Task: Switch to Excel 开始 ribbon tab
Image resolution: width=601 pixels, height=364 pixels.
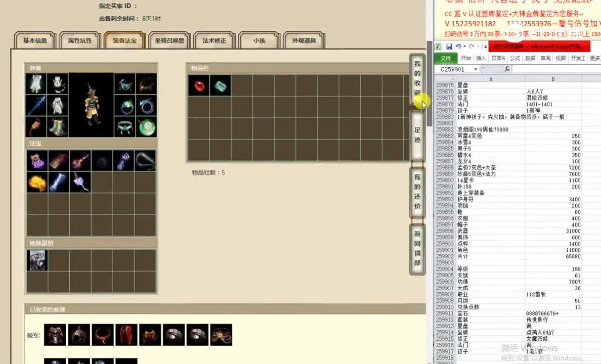Action: click(x=466, y=58)
